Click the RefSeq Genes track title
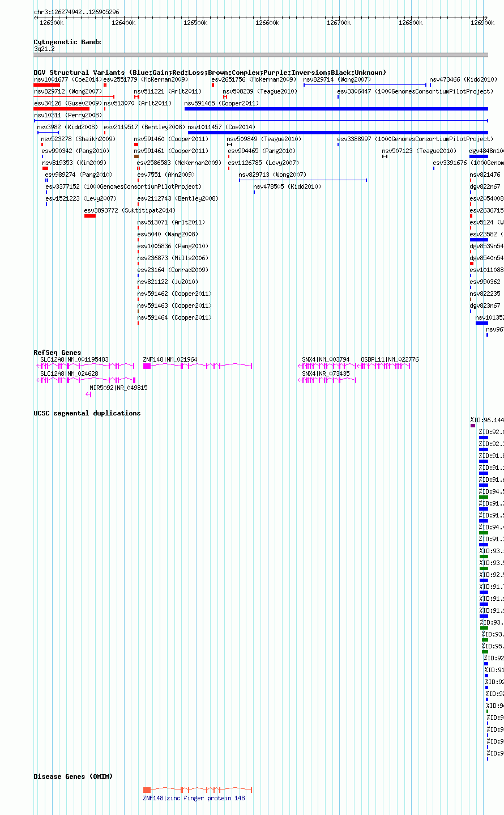This screenshot has height=815, width=504. pos(57,353)
